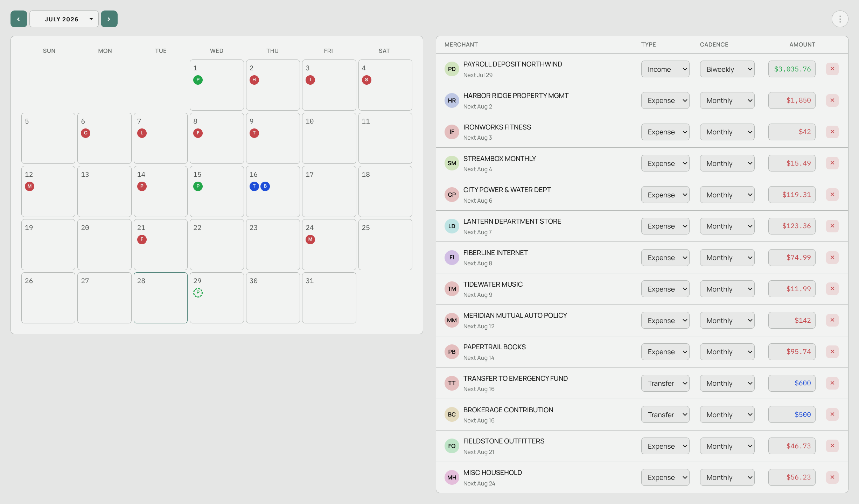Screen dimensions: 859x504
Task: Remove Transfer to Emergency Fund row
Action: 832,383
